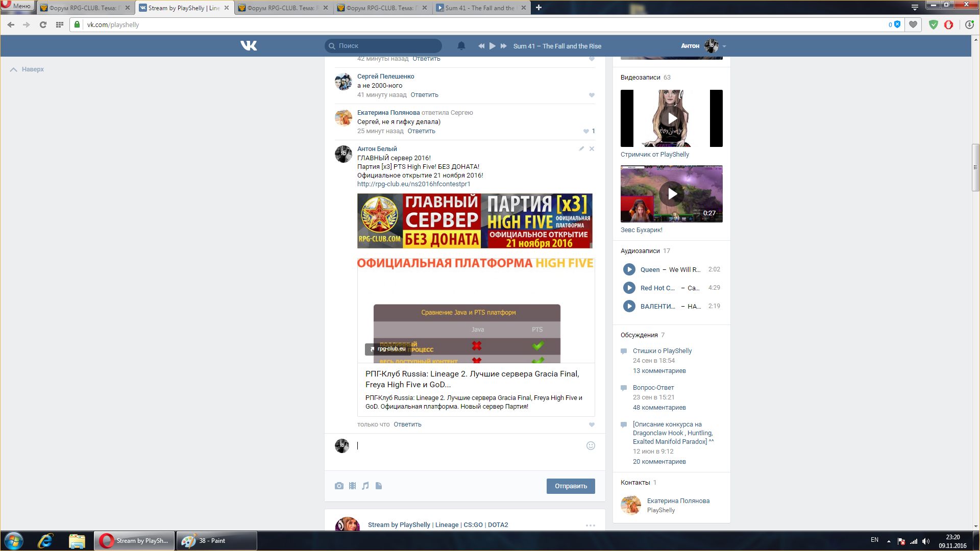Attach a photo with camera icon
This screenshot has width=980, height=551.
pyautogui.click(x=339, y=486)
